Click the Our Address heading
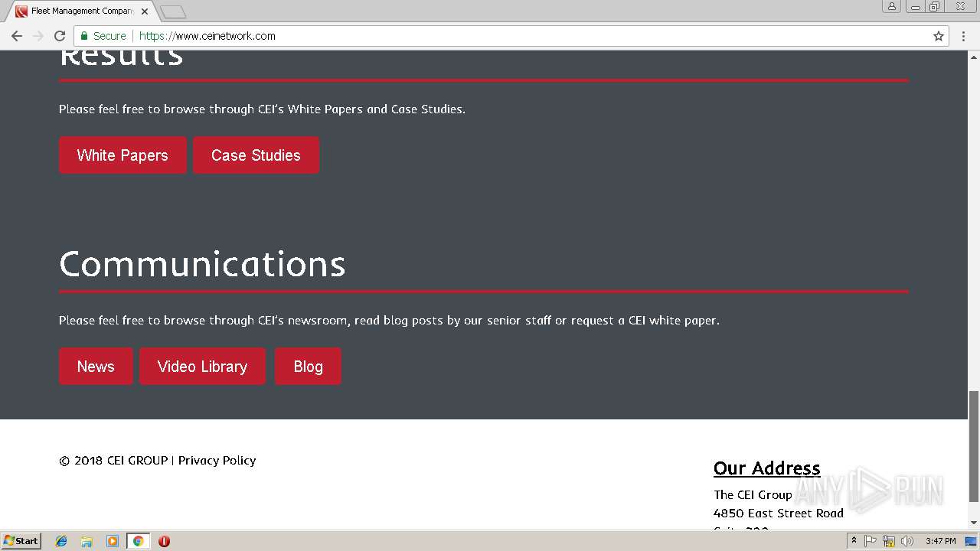 click(766, 468)
